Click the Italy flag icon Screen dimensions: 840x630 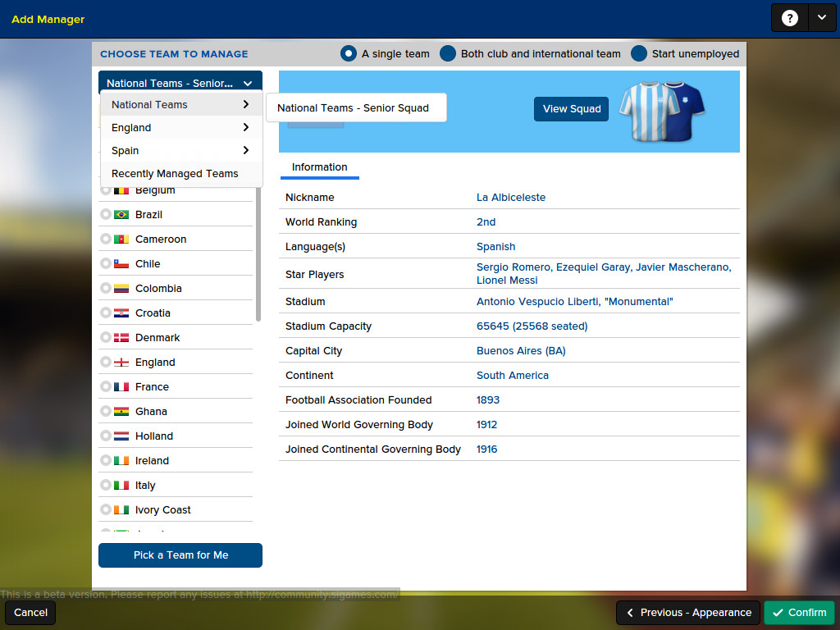(x=121, y=486)
